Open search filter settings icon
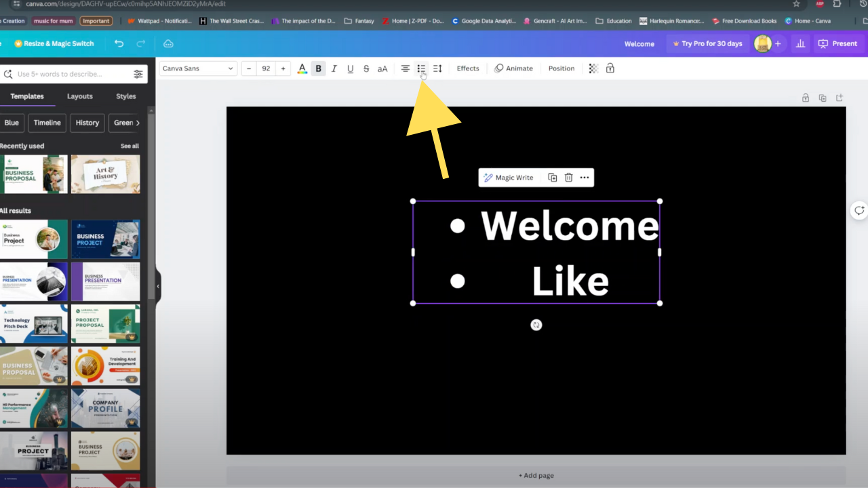 point(138,74)
